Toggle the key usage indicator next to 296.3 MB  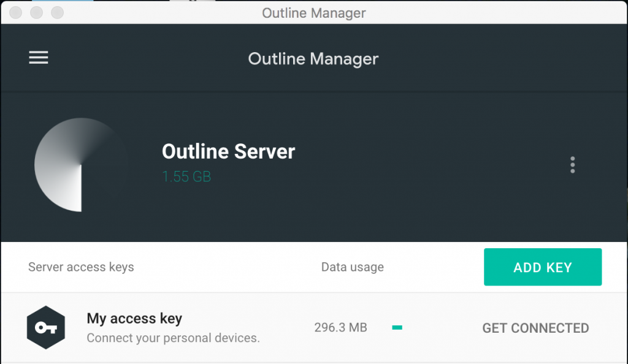click(397, 327)
